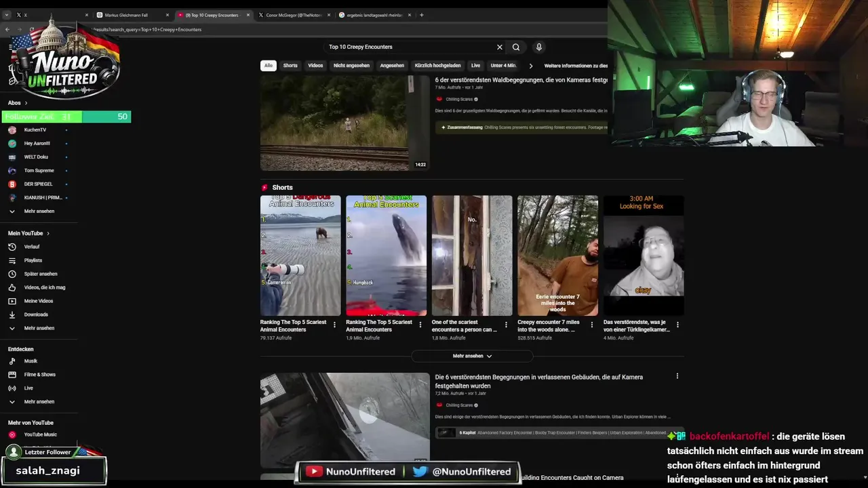Clear the search query with the X icon
Image resolution: width=868 pixels, height=488 pixels.
500,47
